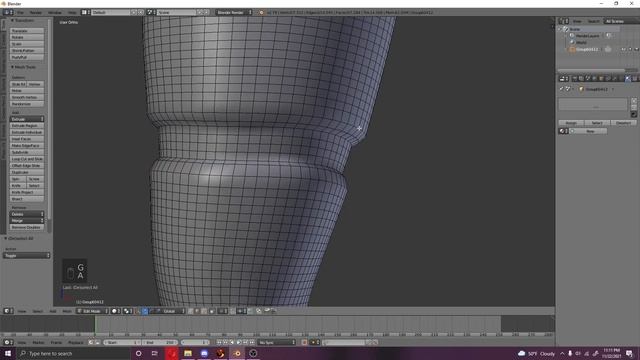The width and height of the screenshot is (640, 360).
Task: Open the Global orientation dropdown
Action: 171,311
